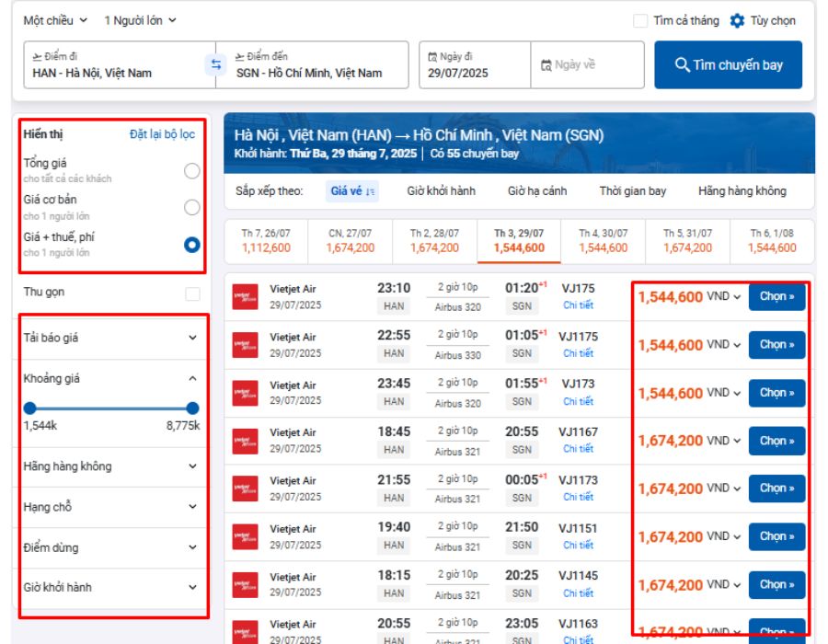Click the Vietjet logo for flight VJ1173

click(x=246, y=489)
